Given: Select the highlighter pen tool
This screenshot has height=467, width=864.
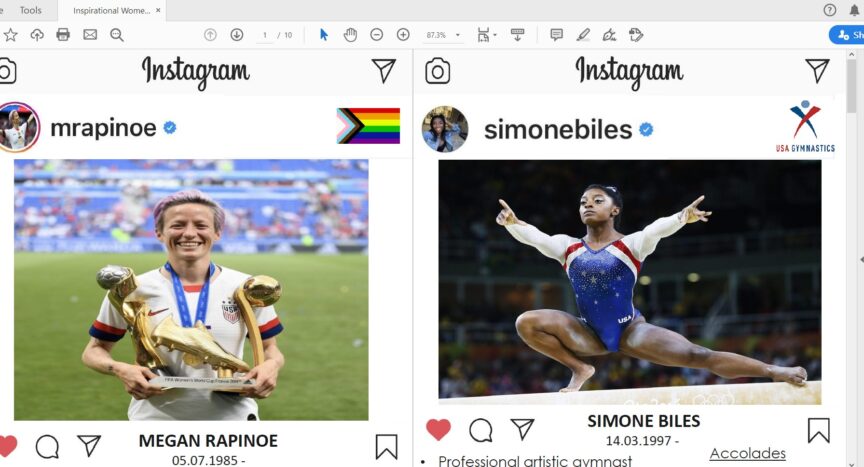Looking at the screenshot, I should tap(583, 35).
